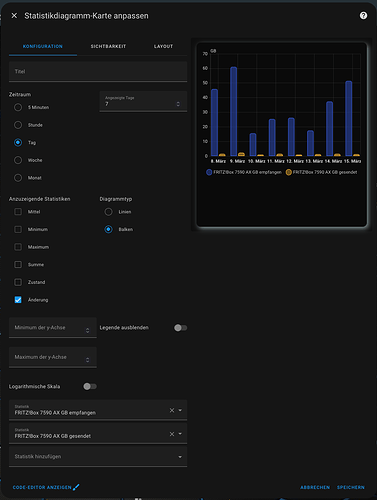Enable the Maximum statistic checkbox
This screenshot has height=500, width=377.
pyautogui.click(x=18, y=247)
